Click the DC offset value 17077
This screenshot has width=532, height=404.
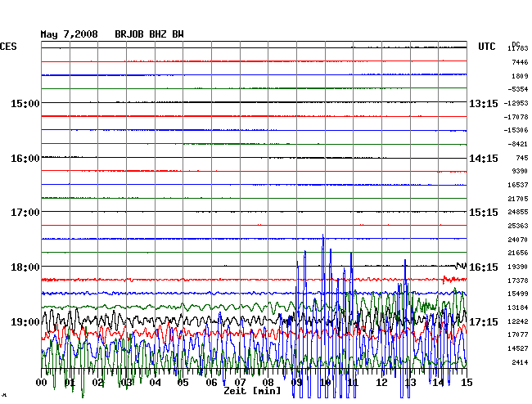(518, 334)
